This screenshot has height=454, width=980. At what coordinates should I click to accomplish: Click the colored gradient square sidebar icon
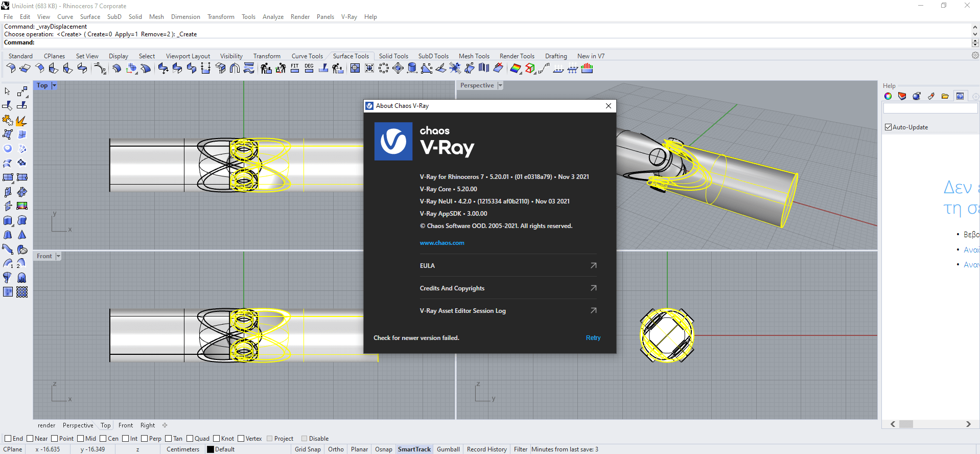click(22, 206)
